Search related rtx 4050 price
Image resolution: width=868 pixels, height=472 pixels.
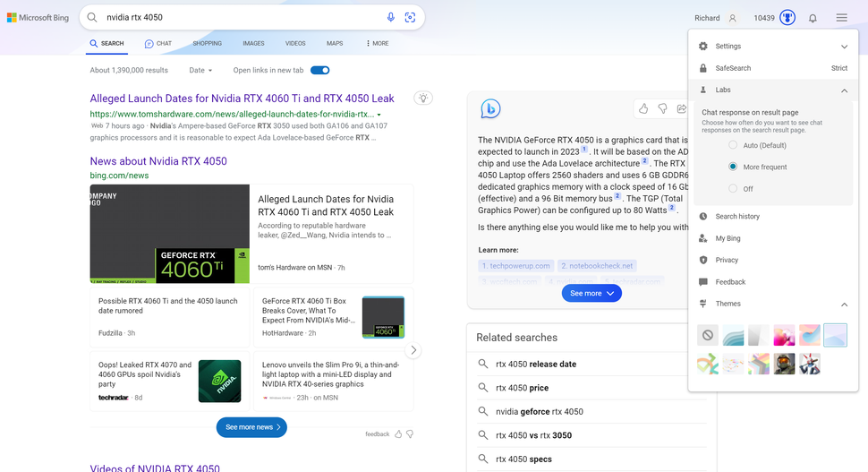click(522, 388)
